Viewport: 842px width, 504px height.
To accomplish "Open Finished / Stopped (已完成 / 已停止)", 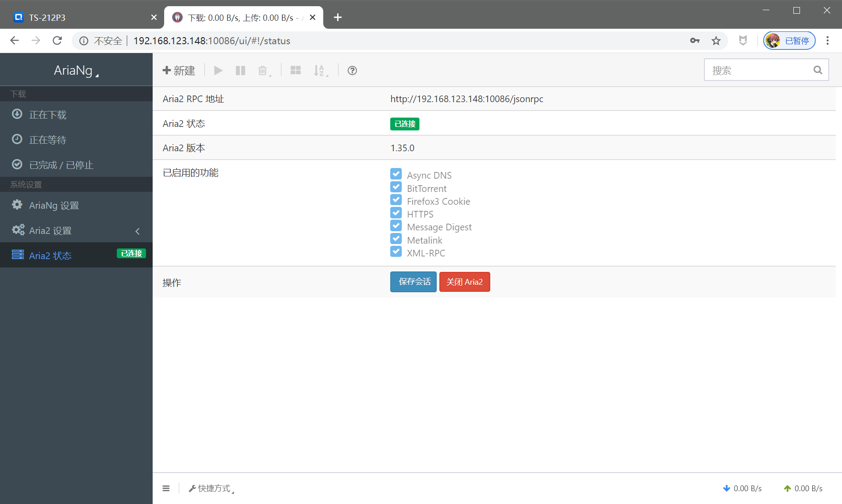I will tap(76, 165).
